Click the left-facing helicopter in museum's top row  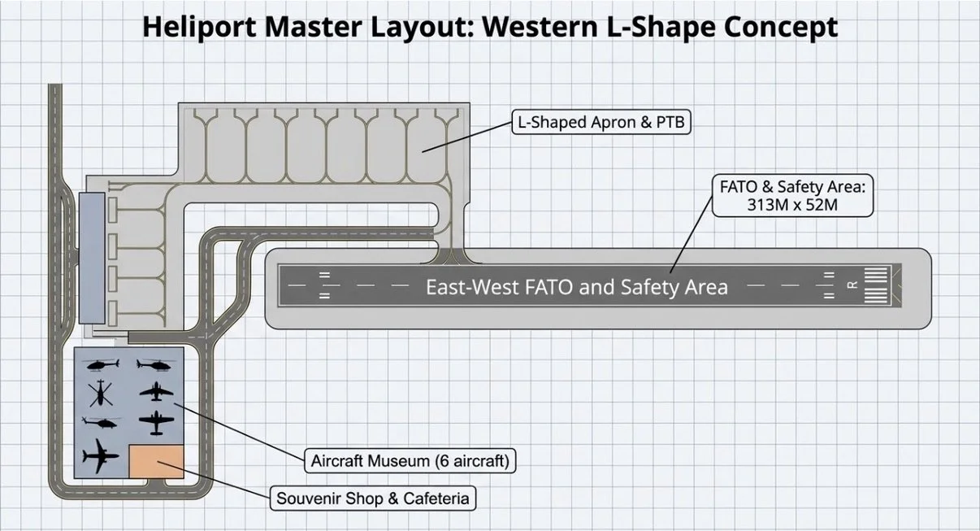coord(102,364)
